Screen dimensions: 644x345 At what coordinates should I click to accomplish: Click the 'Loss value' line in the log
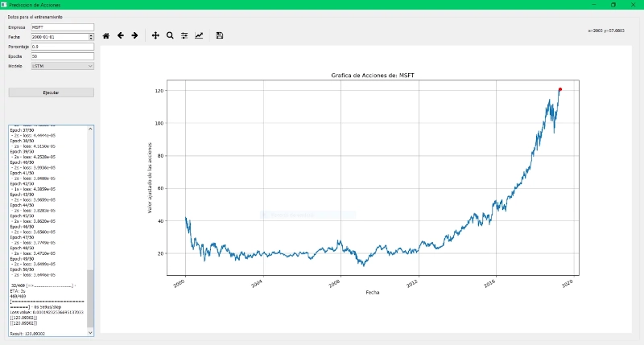(x=47, y=312)
